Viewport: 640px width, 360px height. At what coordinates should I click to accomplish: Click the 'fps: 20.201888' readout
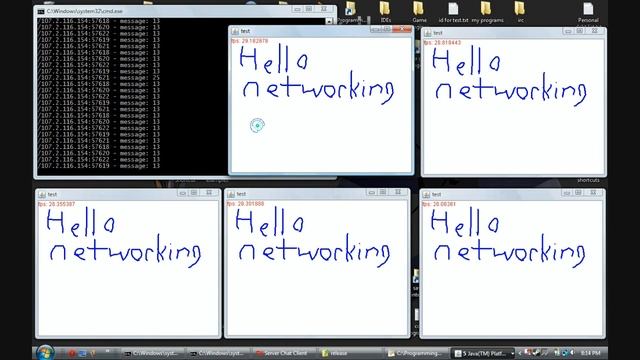(x=245, y=204)
